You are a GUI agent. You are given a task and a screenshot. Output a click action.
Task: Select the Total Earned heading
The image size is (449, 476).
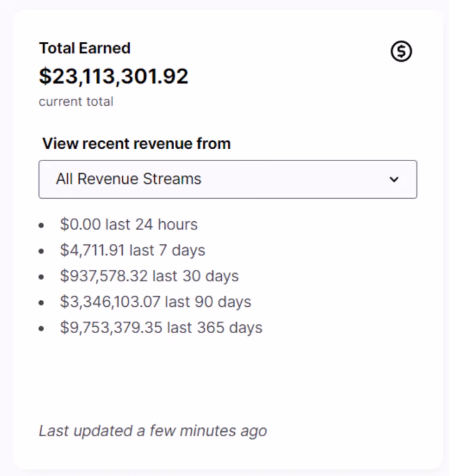point(84,48)
